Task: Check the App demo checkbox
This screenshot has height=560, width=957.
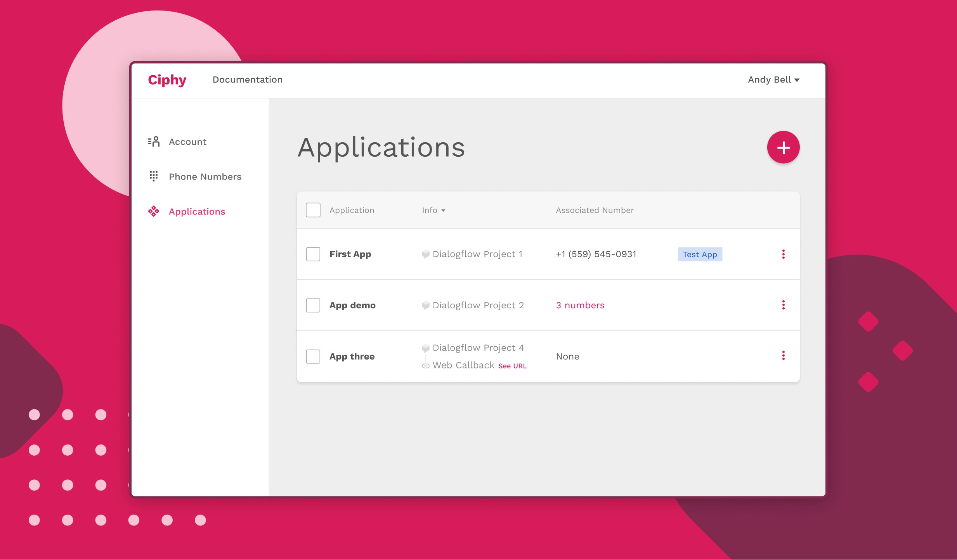Action: [313, 305]
